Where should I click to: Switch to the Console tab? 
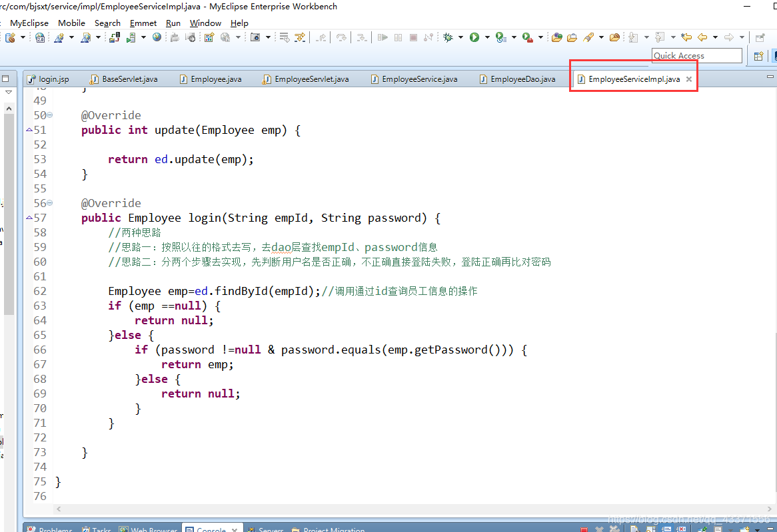[x=212, y=528]
